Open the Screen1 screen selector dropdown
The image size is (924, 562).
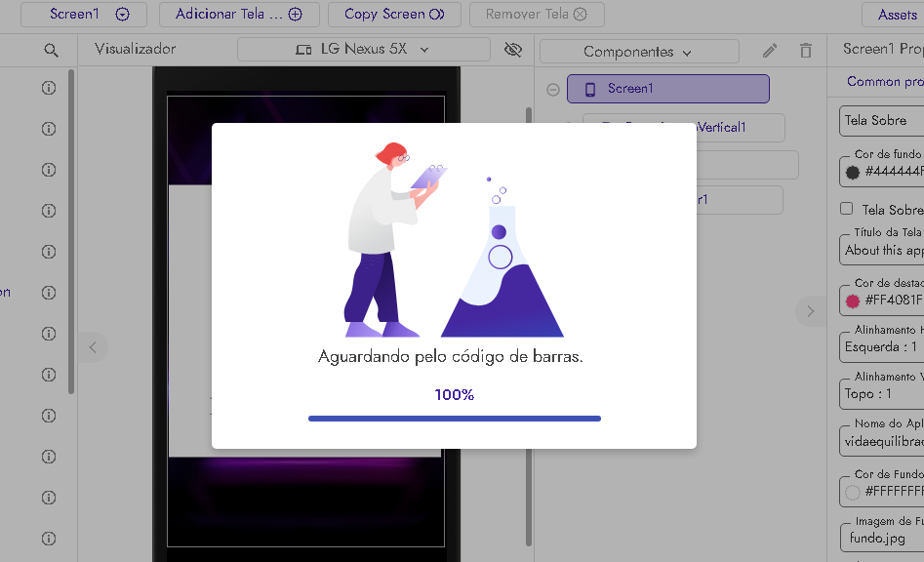pyautogui.click(x=84, y=14)
